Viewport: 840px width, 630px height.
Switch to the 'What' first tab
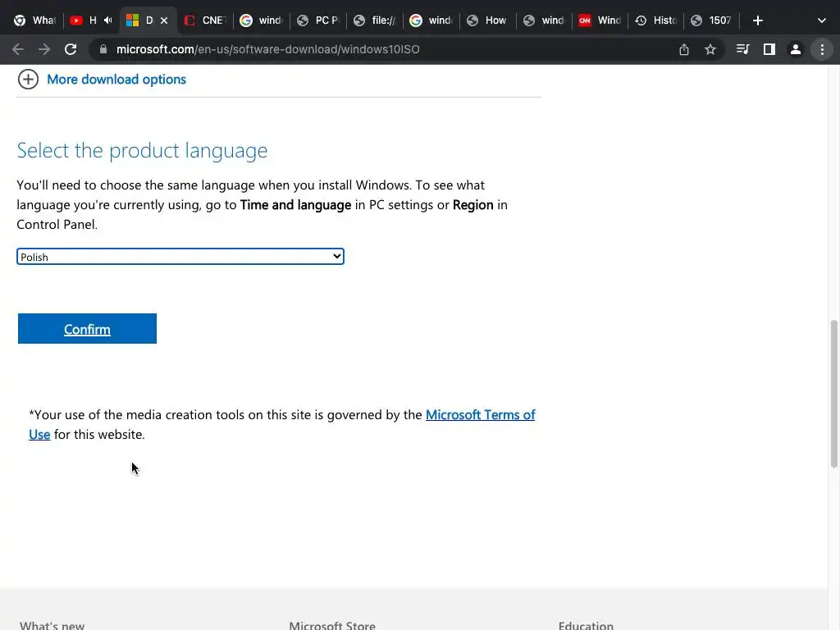click(34, 21)
